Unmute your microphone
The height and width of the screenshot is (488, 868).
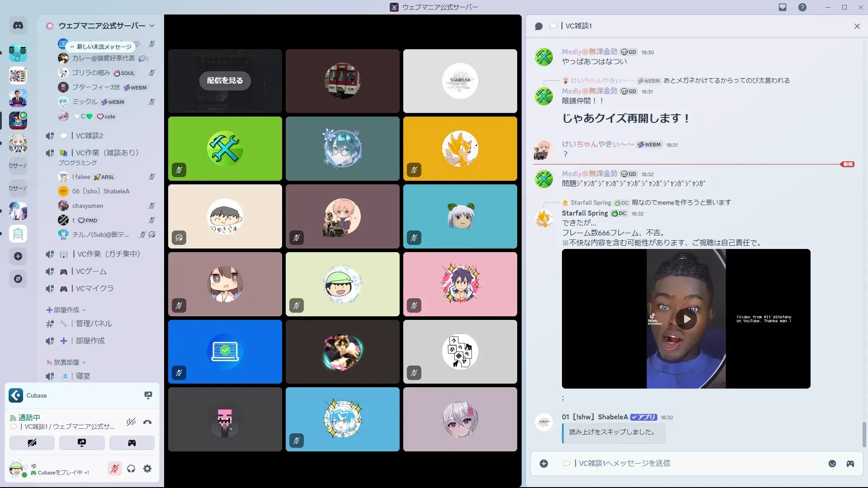(115, 469)
